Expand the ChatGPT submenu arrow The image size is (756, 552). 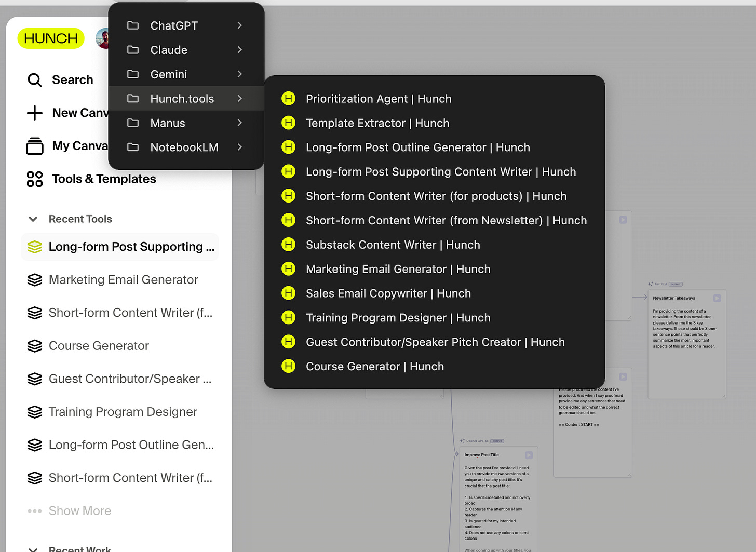coord(239,25)
